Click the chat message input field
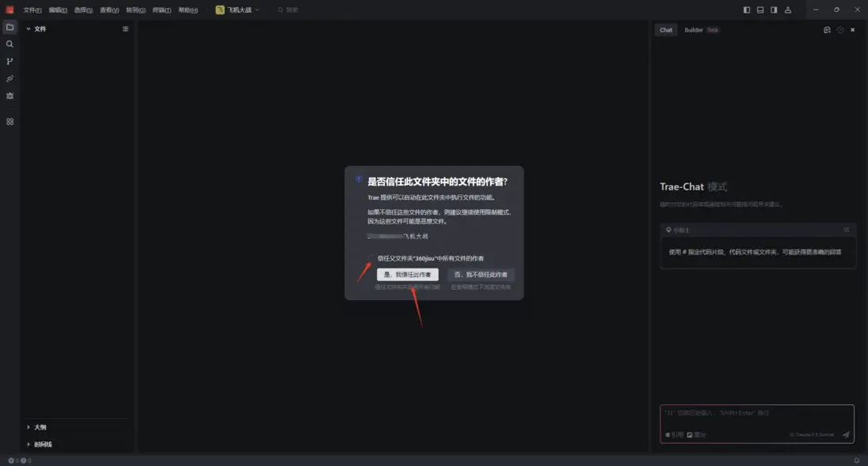 757,418
